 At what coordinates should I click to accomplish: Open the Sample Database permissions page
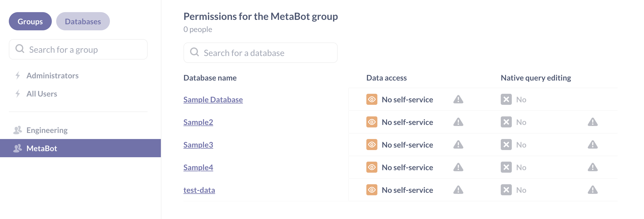213,99
